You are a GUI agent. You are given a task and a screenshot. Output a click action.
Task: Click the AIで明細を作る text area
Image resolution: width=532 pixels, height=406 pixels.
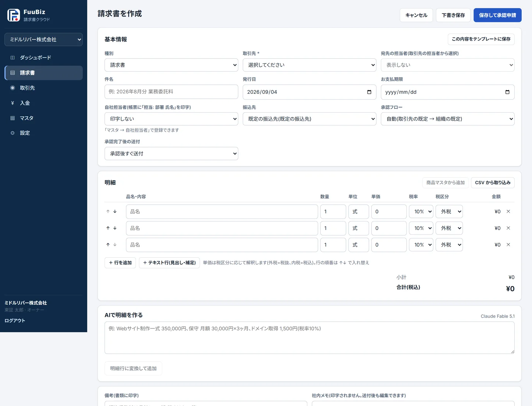tap(310, 338)
